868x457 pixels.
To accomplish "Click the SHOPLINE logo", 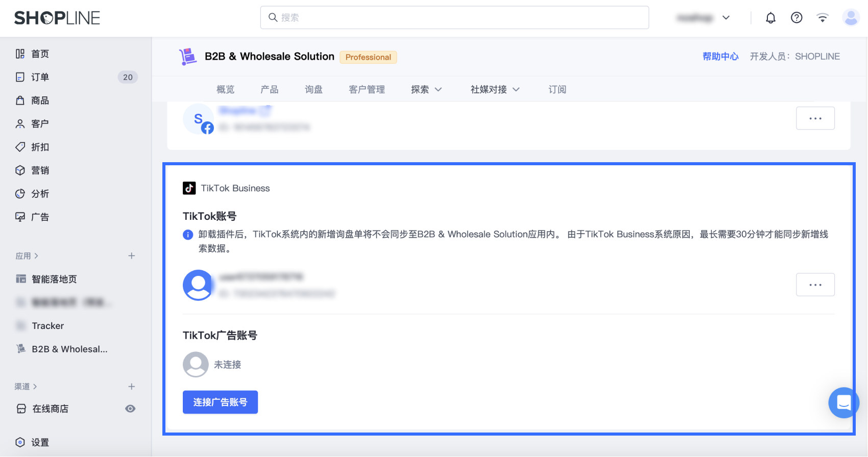I will pyautogui.click(x=57, y=18).
